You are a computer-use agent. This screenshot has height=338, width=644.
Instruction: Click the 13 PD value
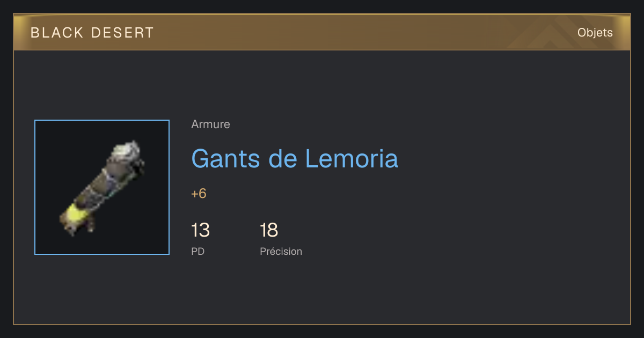point(200,231)
